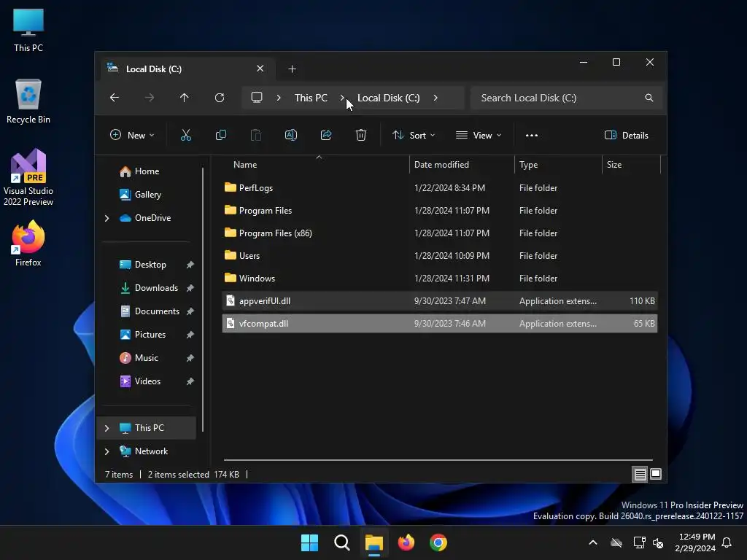Screen dimensions: 747x560
Task: Click the taskbar clock 12:49 PM
Action: pyautogui.click(x=697, y=537)
